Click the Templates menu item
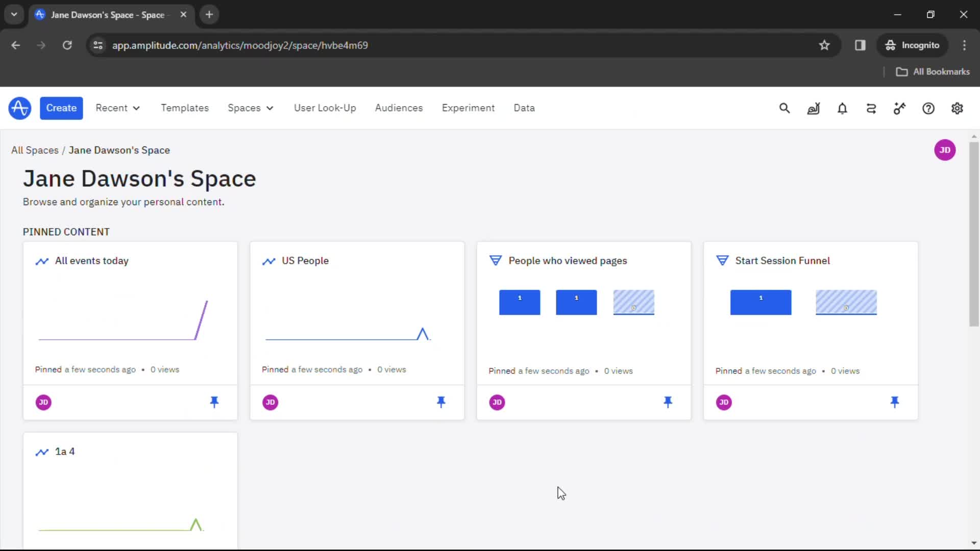Image resolution: width=980 pixels, height=551 pixels. [185, 108]
